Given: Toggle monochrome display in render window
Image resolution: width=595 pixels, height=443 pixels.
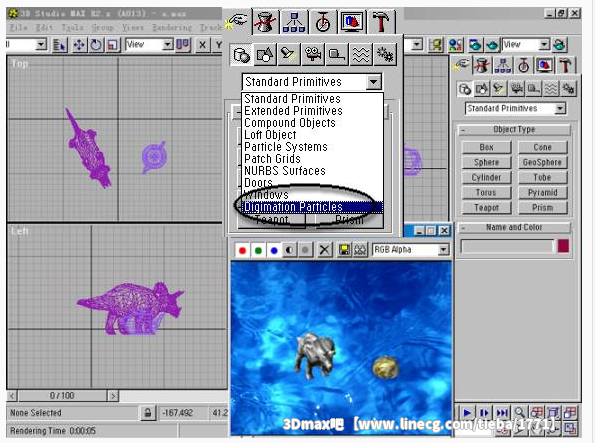Looking at the screenshot, I should coord(305,250).
